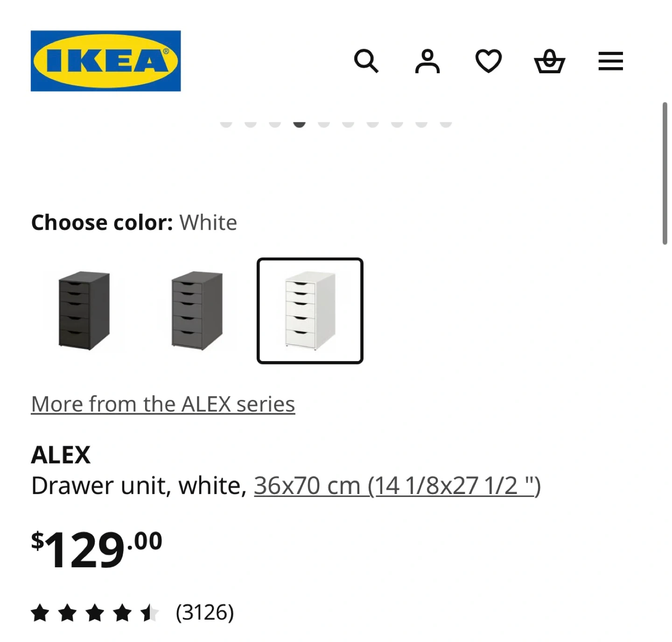Jump to the second carousel image dot
Screen dimensions: 672x642
(x=251, y=123)
